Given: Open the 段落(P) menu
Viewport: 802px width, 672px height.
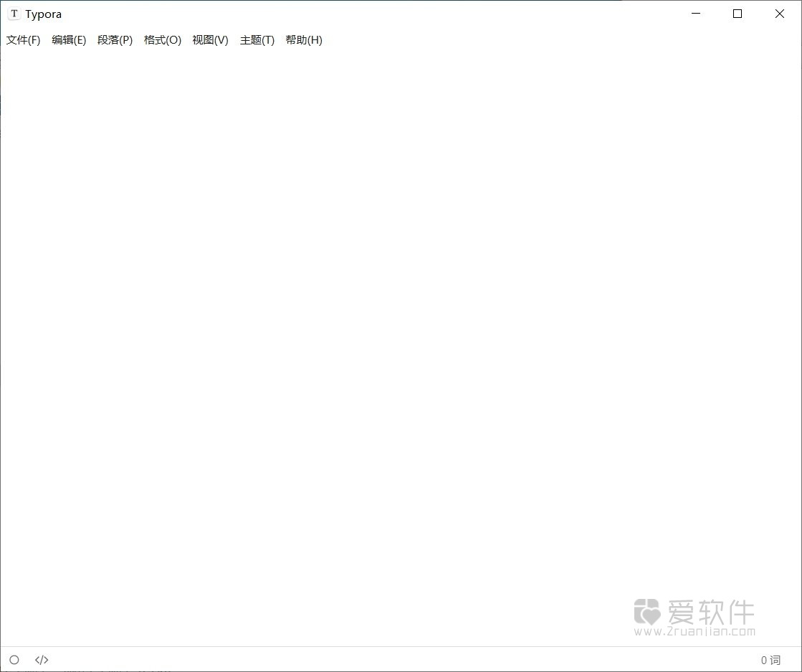Looking at the screenshot, I should pyautogui.click(x=115, y=40).
